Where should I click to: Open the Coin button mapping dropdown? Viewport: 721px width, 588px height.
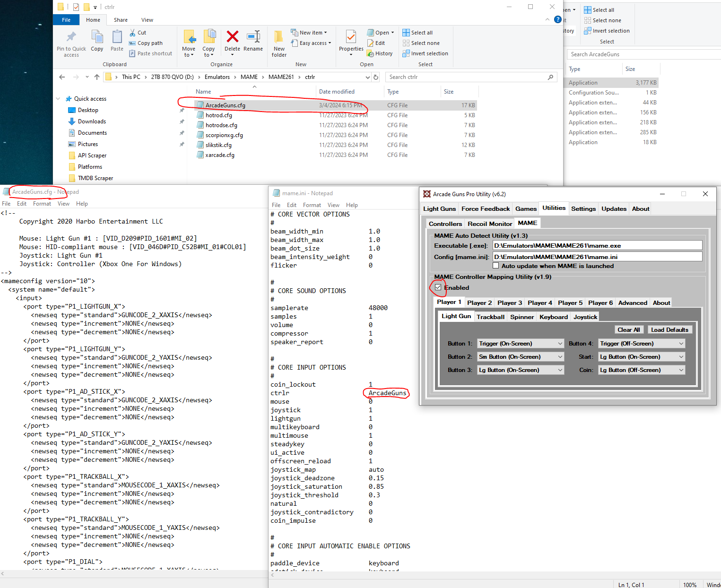[642, 370]
